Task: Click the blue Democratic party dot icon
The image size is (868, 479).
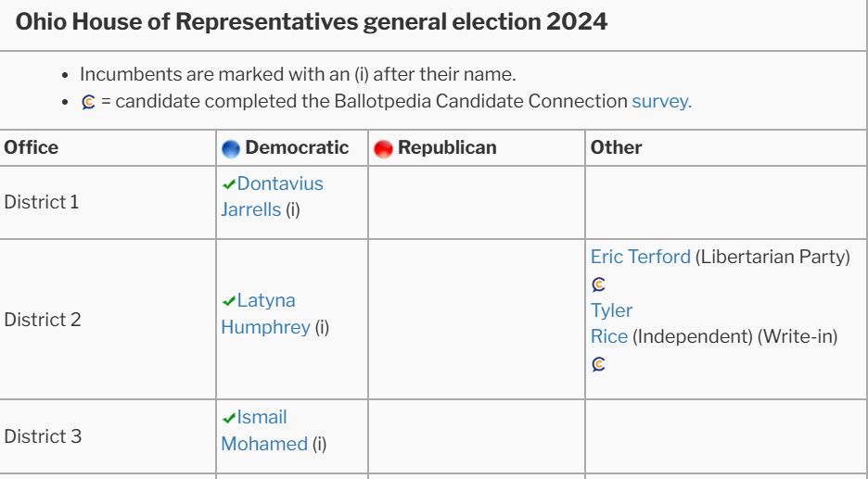Action: click(230, 149)
